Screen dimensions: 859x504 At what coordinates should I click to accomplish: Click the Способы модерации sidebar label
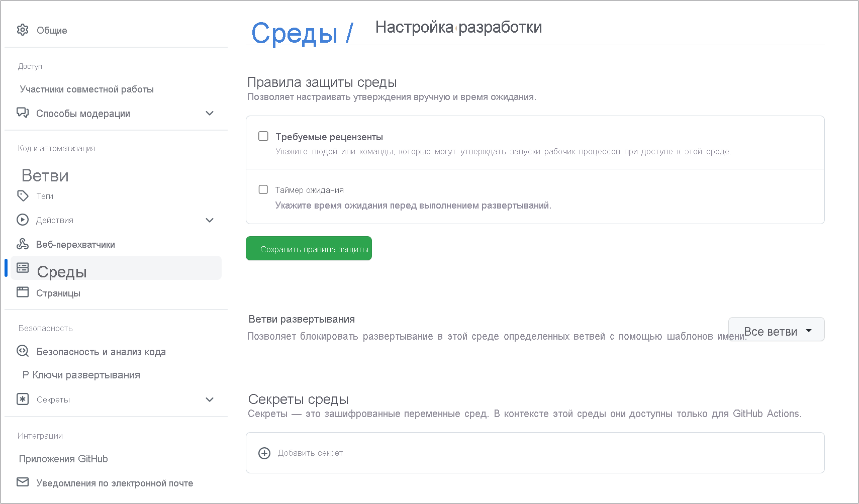(x=83, y=114)
